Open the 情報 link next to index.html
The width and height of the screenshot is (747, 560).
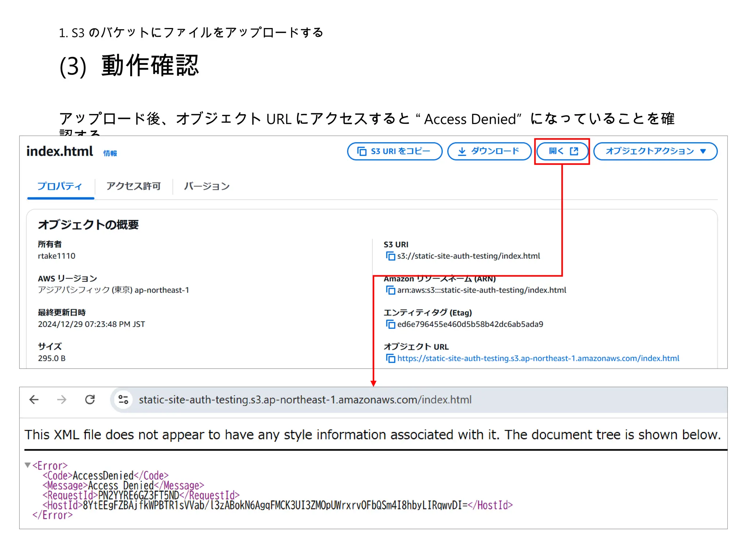click(x=110, y=153)
